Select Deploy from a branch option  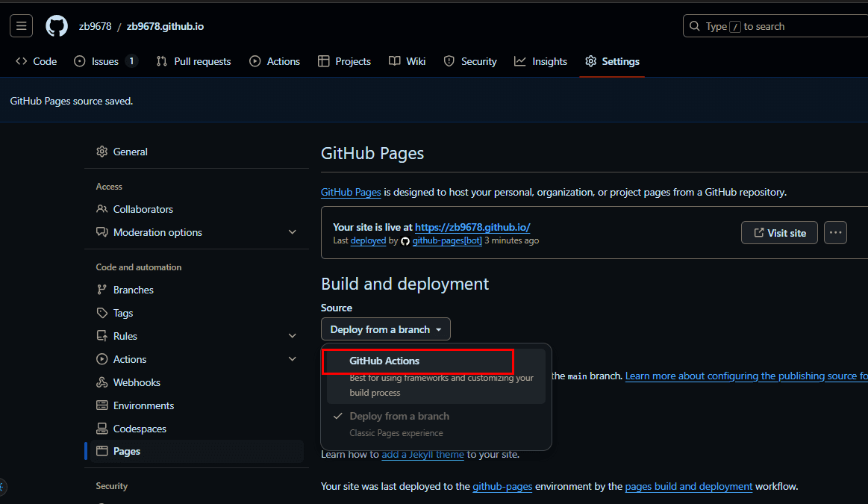(x=399, y=417)
